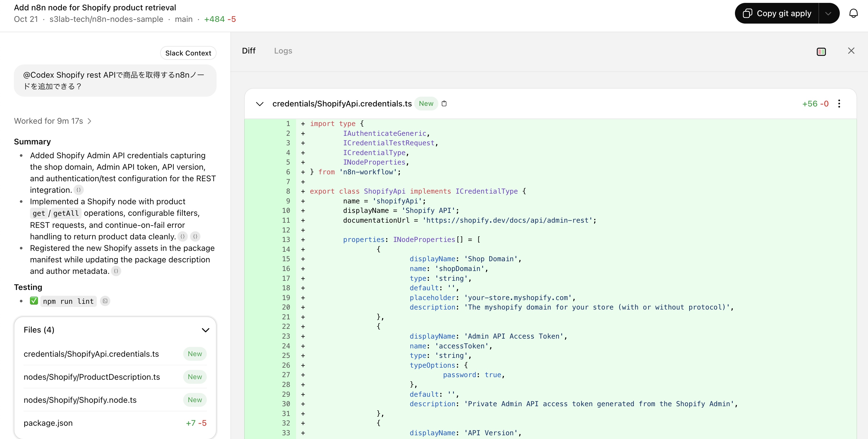Open nodes/Shopify/Shopify.node.ts in file list
The height and width of the screenshot is (439, 868).
(x=80, y=400)
